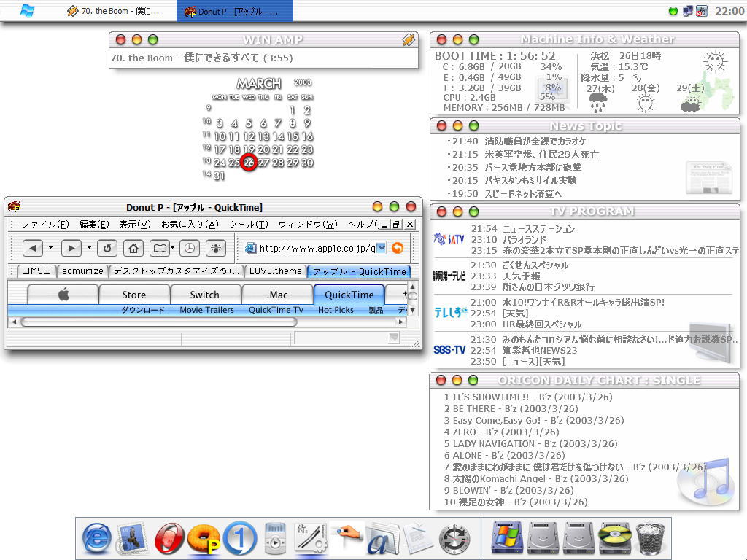Open the mail stamp icon in the dock

pos(131,539)
